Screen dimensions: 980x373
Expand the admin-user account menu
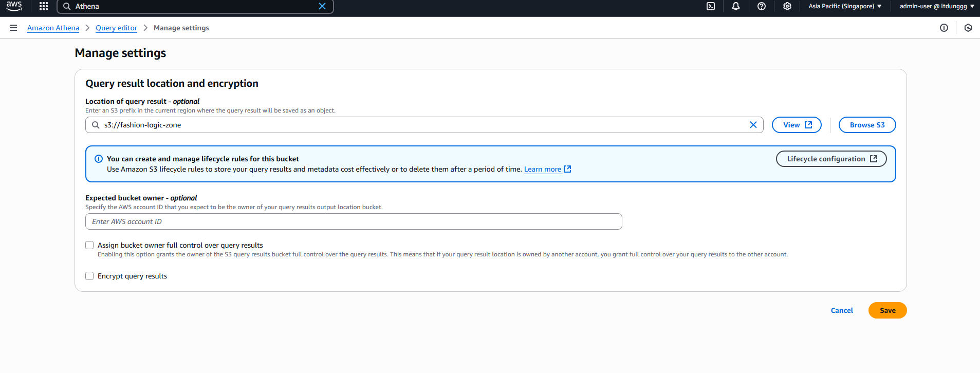(937, 6)
